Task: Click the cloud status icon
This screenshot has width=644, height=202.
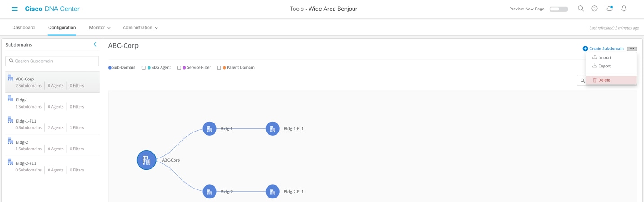Action: (x=609, y=9)
